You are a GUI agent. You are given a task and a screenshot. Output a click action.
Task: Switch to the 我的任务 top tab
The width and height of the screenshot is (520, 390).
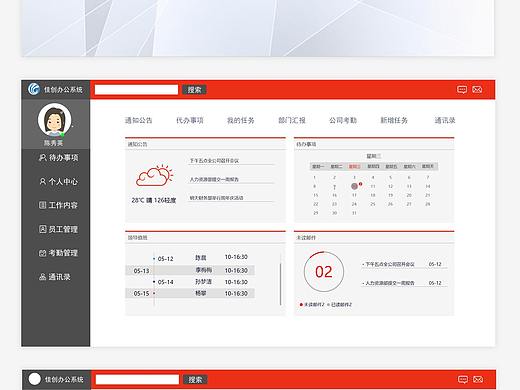[241, 120]
